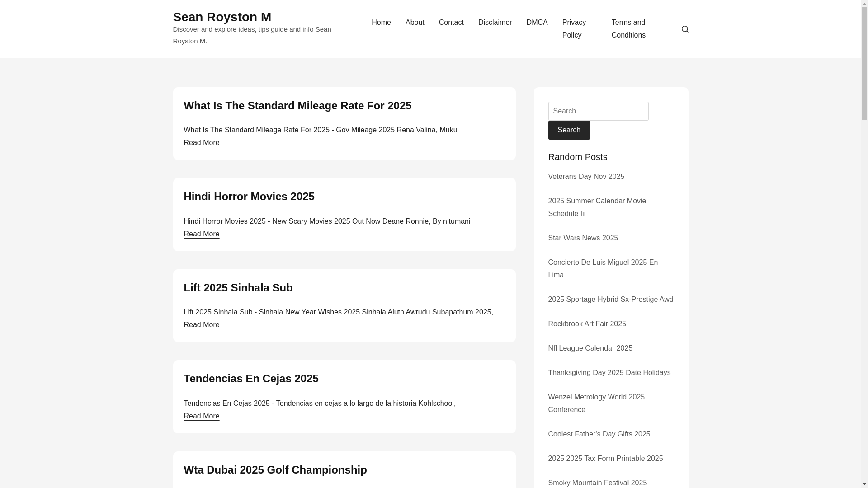Open Star Wars News 2025 link

coord(583,238)
